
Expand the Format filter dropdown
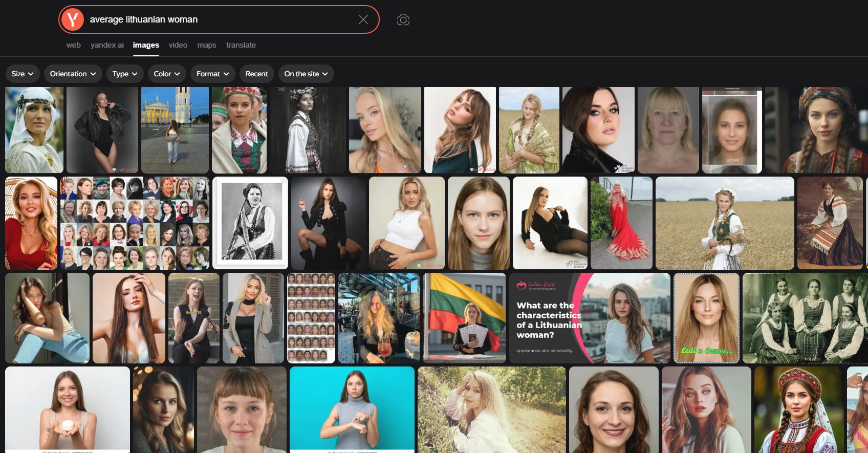(212, 74)
